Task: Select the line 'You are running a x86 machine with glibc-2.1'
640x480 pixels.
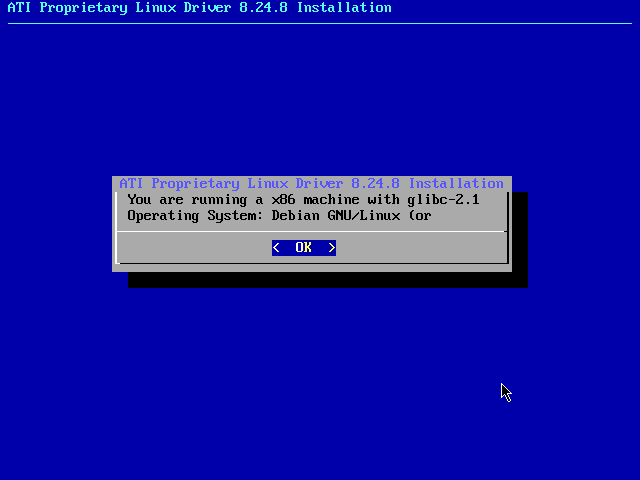Action: point(303,200)
